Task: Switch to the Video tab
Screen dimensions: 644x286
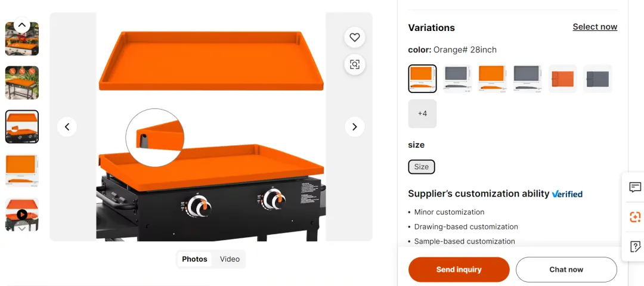Action: click(230, 259)
